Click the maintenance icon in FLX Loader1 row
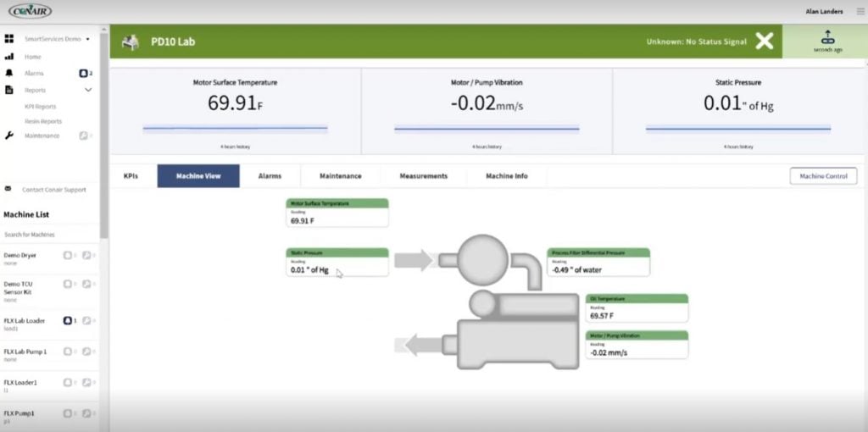 [x=86, y=382]
